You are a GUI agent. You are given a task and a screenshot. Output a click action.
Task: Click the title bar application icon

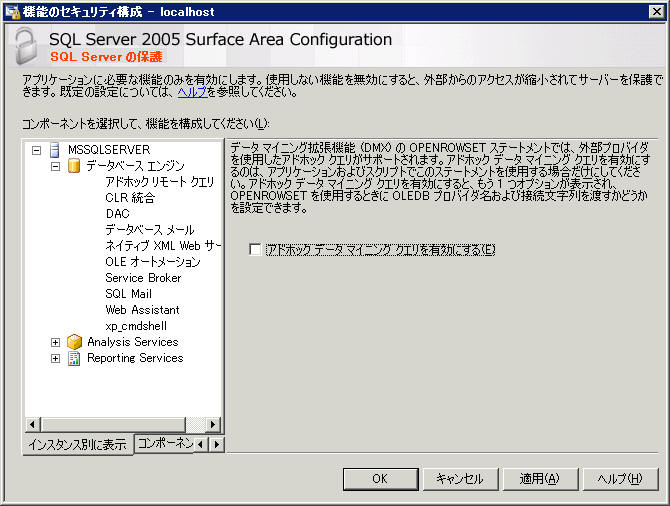click(12, 12)
